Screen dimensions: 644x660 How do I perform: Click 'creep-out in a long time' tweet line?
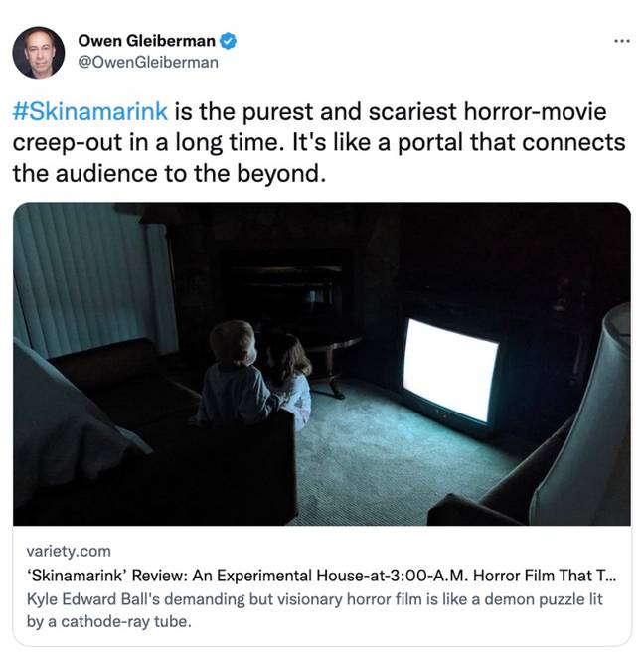pyautogui.click(x=146, y=143)
